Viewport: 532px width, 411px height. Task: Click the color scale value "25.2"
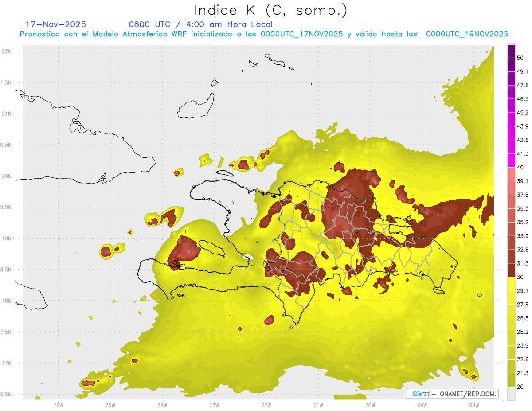coord(523,332)
